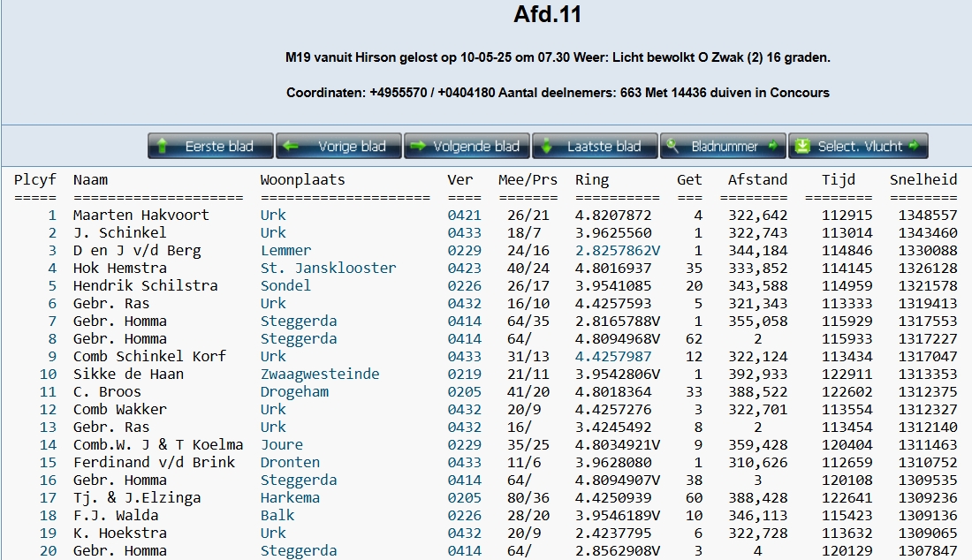Click the arrow right of Select. Vlucht label
Image resolution: width=972 pixels, height=560 pixels.
point(914,147)
